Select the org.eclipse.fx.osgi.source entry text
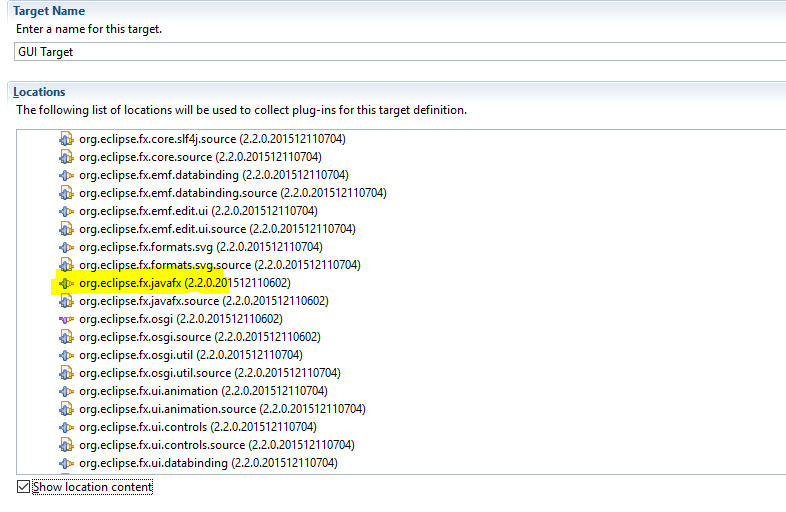The width and height of the screenshot is (786, 512). tap(200, 337)
